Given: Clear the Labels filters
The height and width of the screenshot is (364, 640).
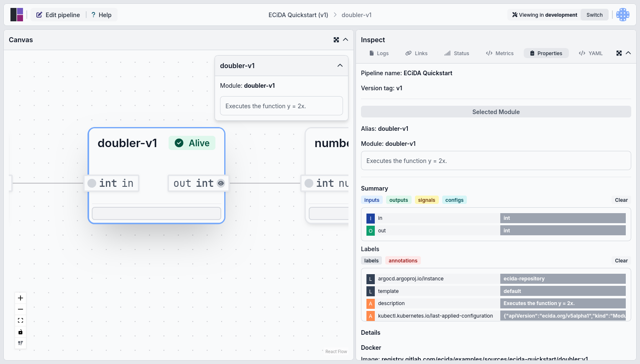Looking at the screenshot, I should [621, 260].
